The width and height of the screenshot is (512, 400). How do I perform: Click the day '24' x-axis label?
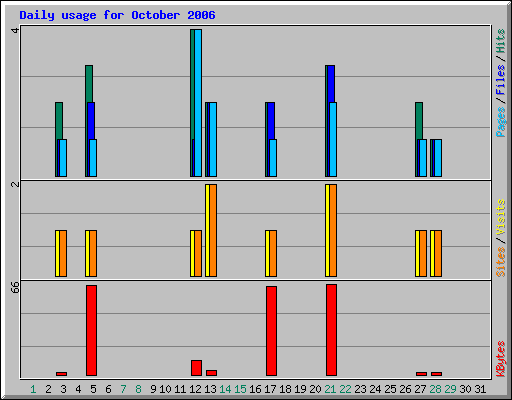click(x=375, y=389)
